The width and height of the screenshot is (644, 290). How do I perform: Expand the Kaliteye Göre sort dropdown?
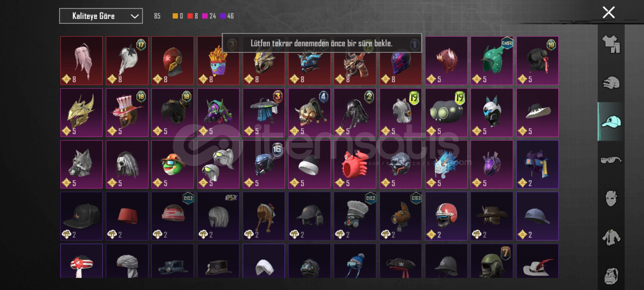point(101,16)
